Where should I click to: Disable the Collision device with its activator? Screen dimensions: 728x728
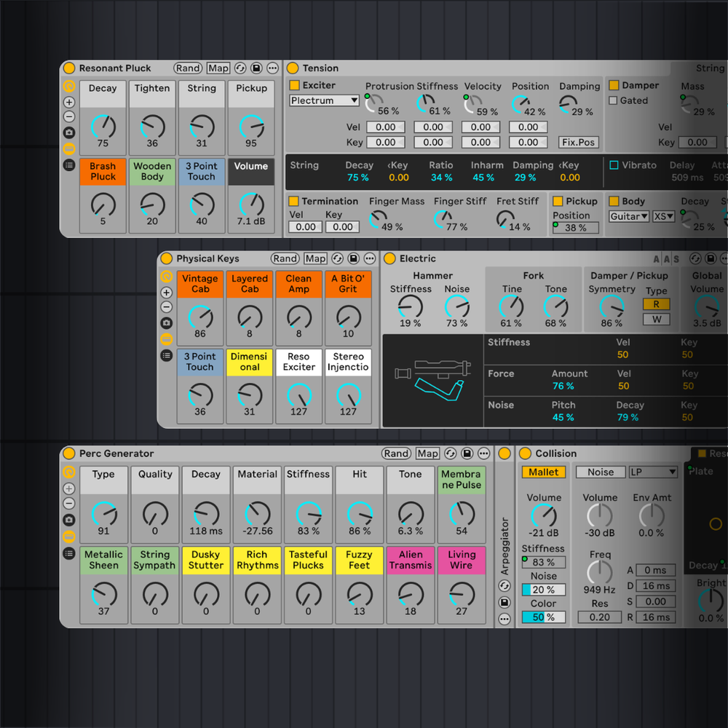tap(526, 454)
